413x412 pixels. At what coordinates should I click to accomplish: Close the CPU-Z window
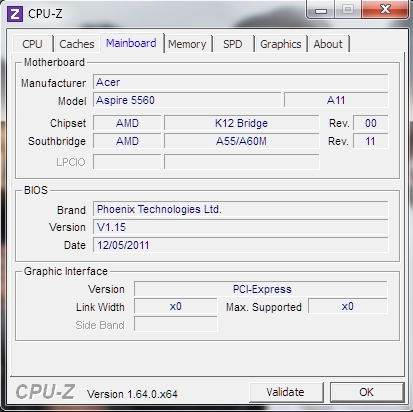[x=385, y=9]
